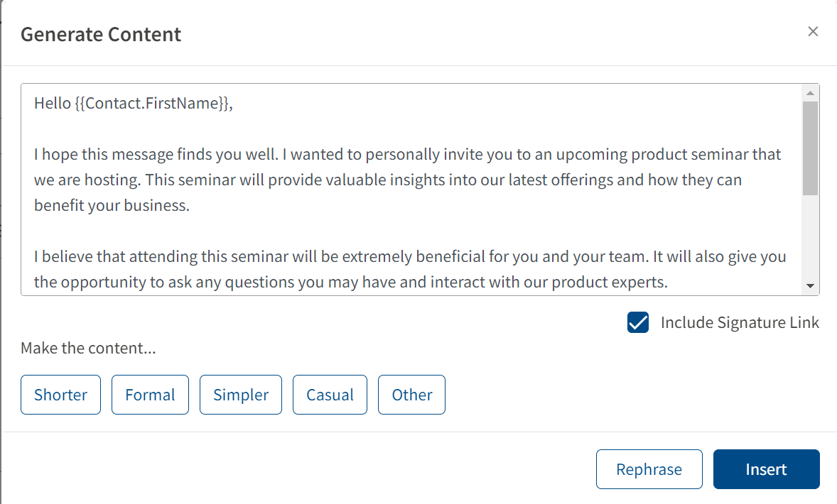Make the content Shorter
837x504 pixels.
(61, 395)
